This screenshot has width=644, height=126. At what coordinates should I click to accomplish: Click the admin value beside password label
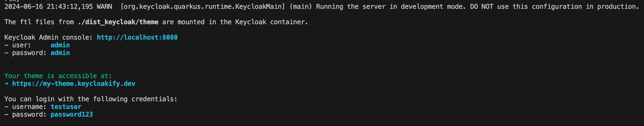tap(60, 53)
